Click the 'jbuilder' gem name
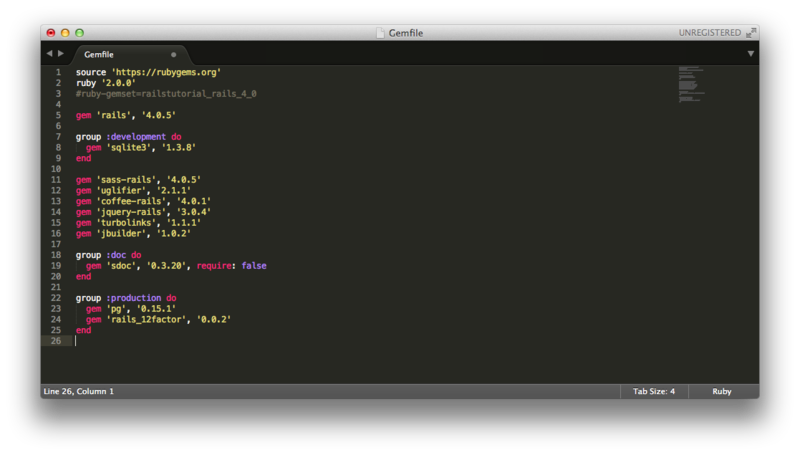 tap(121, 233)
